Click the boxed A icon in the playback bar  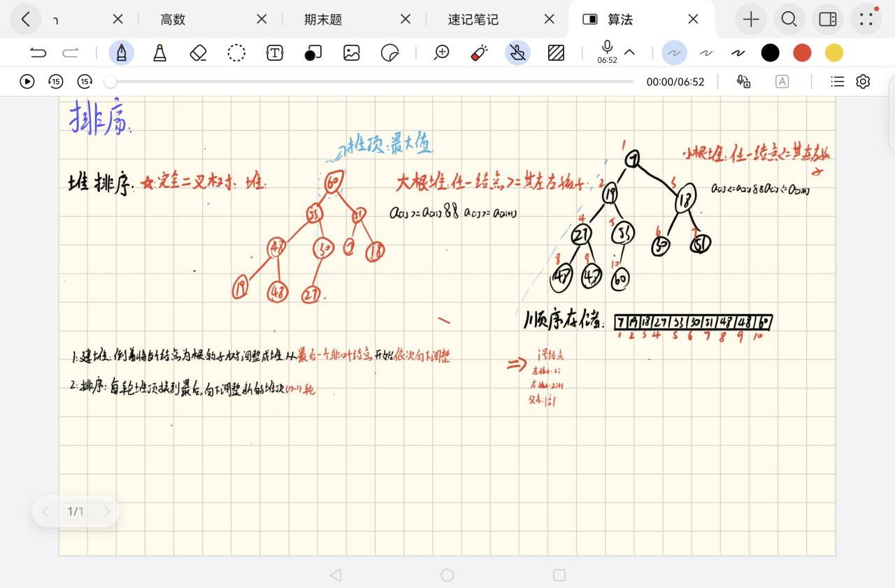[x=782, y=82]
